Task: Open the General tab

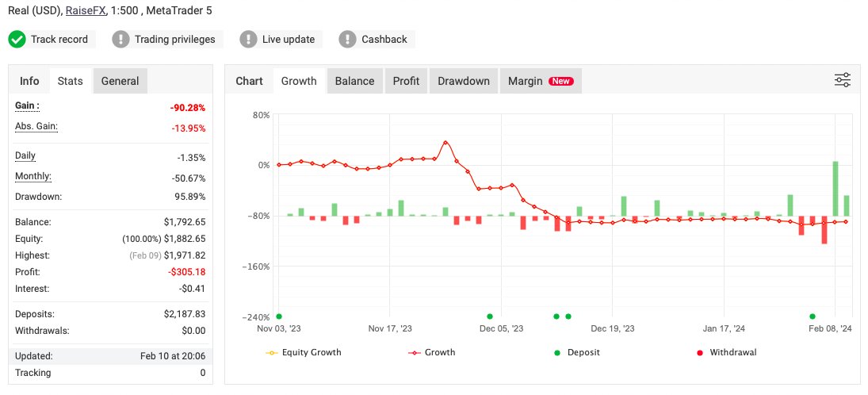Action: coord(120,81)
